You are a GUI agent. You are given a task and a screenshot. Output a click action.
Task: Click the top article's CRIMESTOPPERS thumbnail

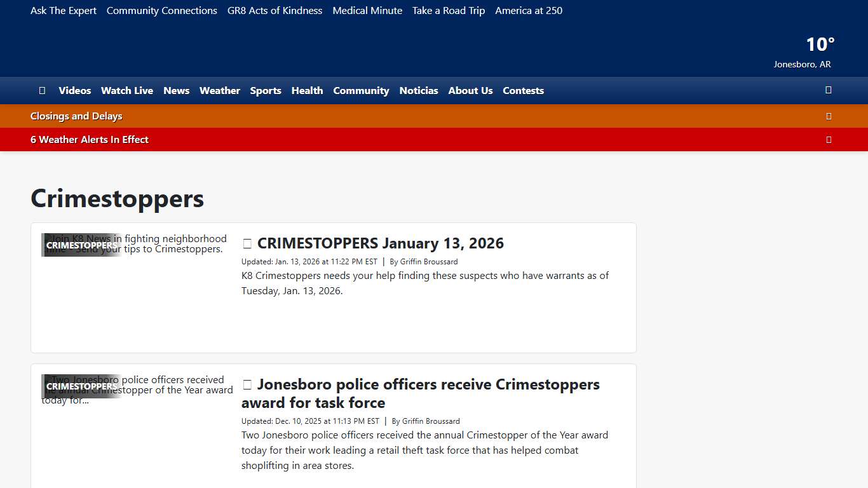81,245
